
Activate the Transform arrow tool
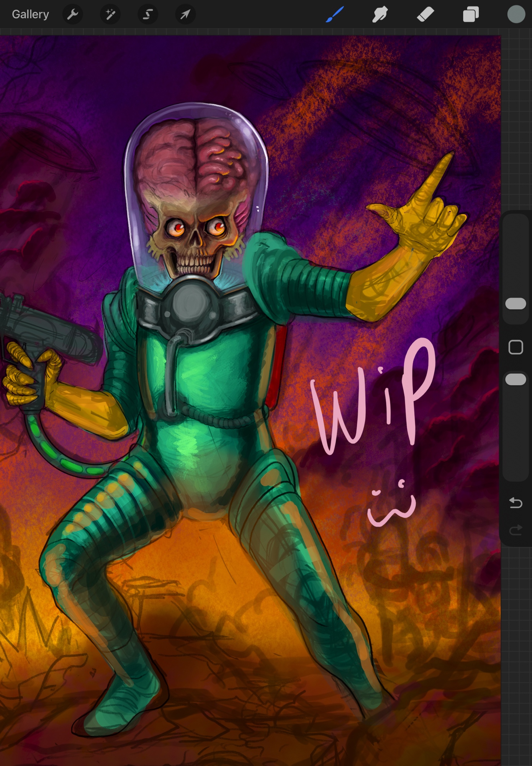[x=185, y=15]
